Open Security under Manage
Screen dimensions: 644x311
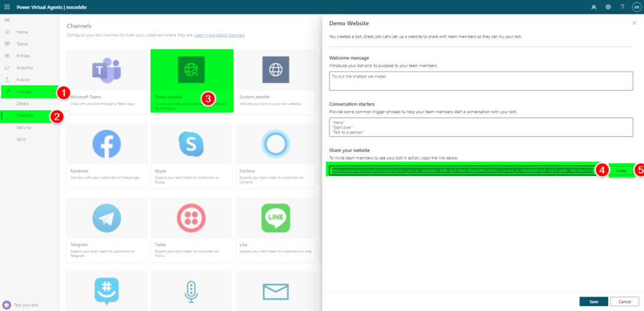click(x=24, y=128)
